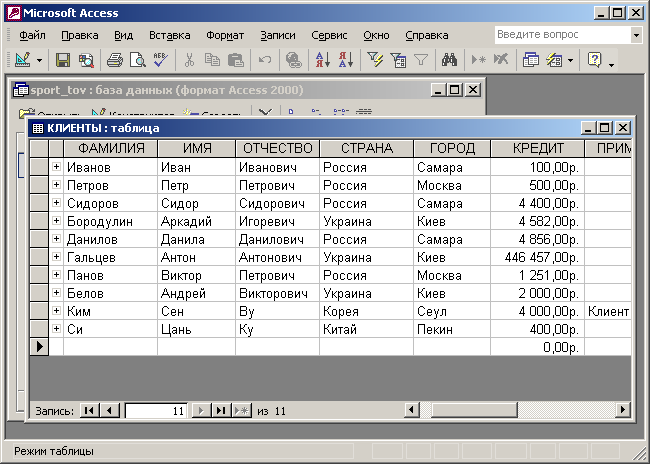Expand subdatasheet for Ким row

tap(56, 311)
